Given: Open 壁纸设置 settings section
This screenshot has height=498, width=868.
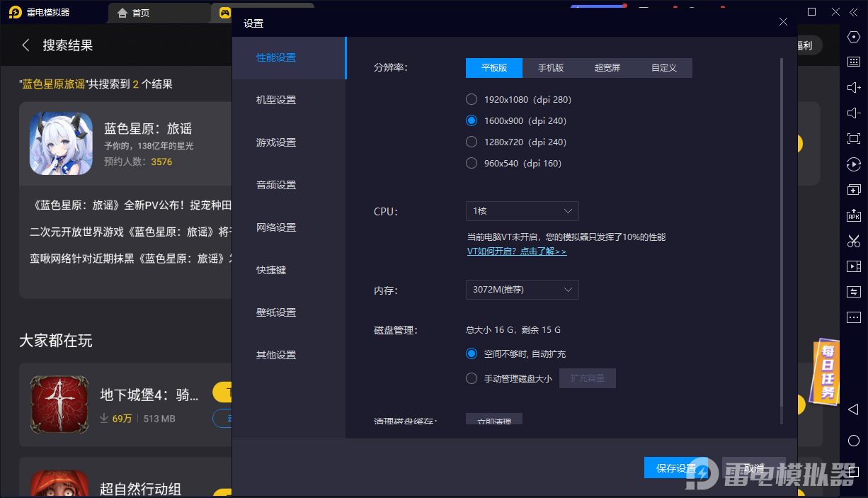Looking at the screenshot, I should [289, 312].
